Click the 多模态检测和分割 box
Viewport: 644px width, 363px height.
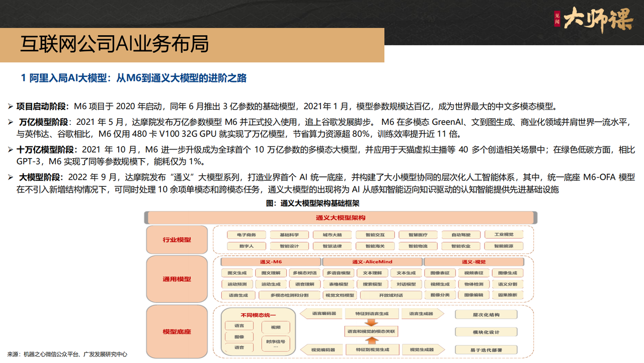click(289, 295)
